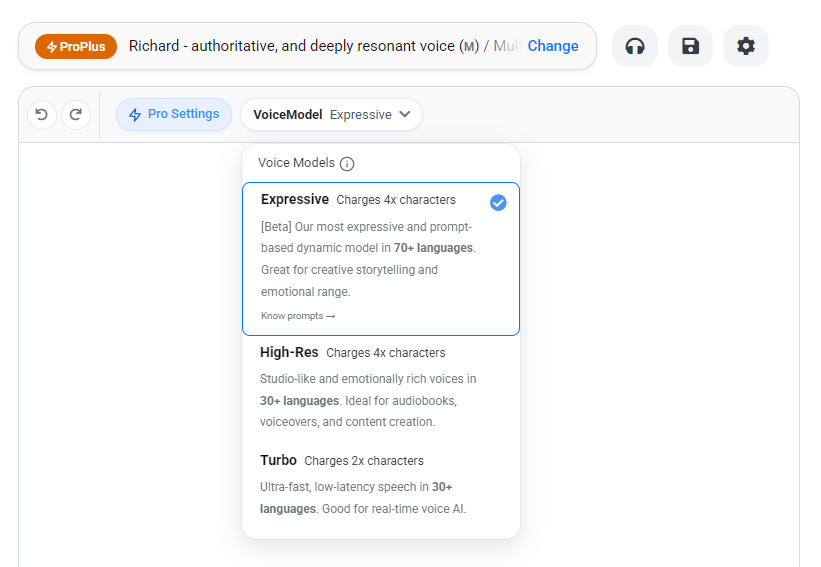Click the chevron next to Expressive
This screenshot has height=567, width=821.
pos(405,114)
